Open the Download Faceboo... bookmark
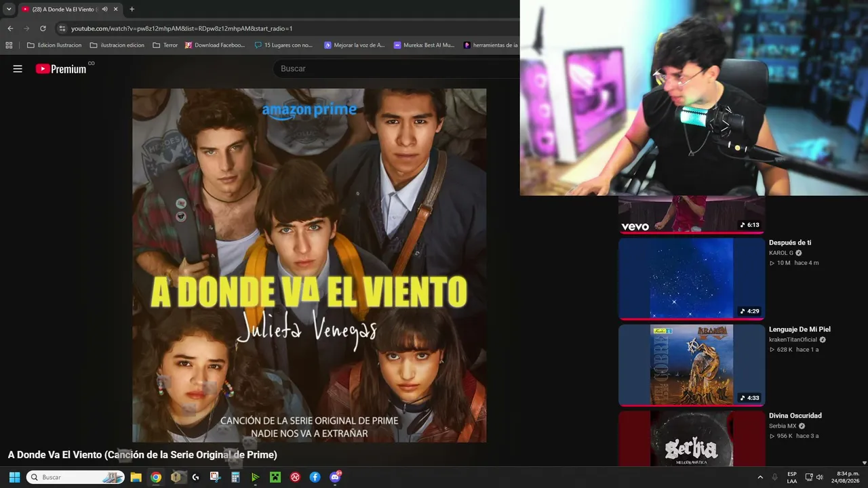Screen dimensions: 868x488 [x=215, y=45]
